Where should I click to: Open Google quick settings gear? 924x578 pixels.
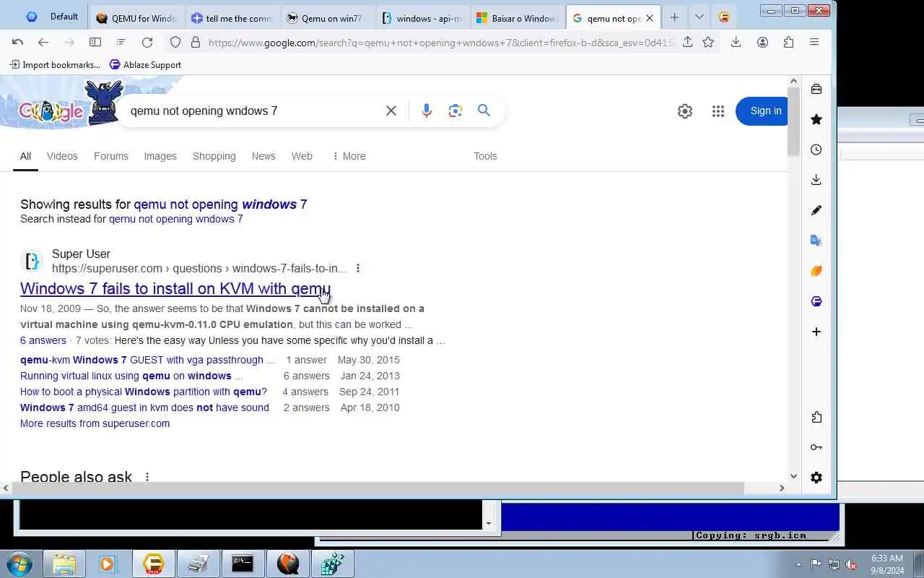pyautogui.click(x=684, y=111)
